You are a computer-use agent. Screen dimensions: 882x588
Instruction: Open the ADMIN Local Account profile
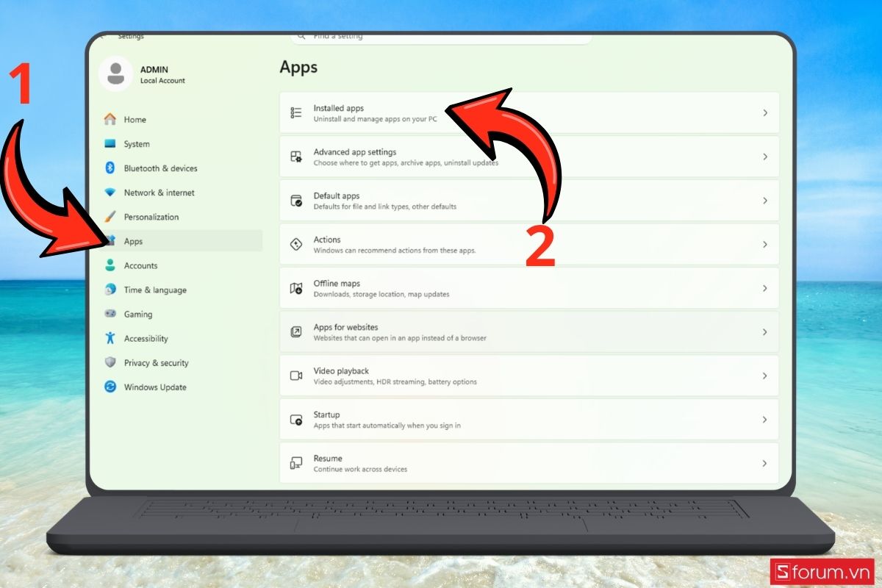click(143, 74)
